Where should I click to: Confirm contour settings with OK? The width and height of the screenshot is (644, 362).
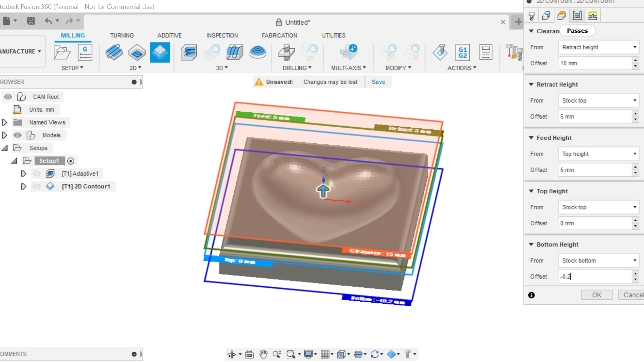596,295
